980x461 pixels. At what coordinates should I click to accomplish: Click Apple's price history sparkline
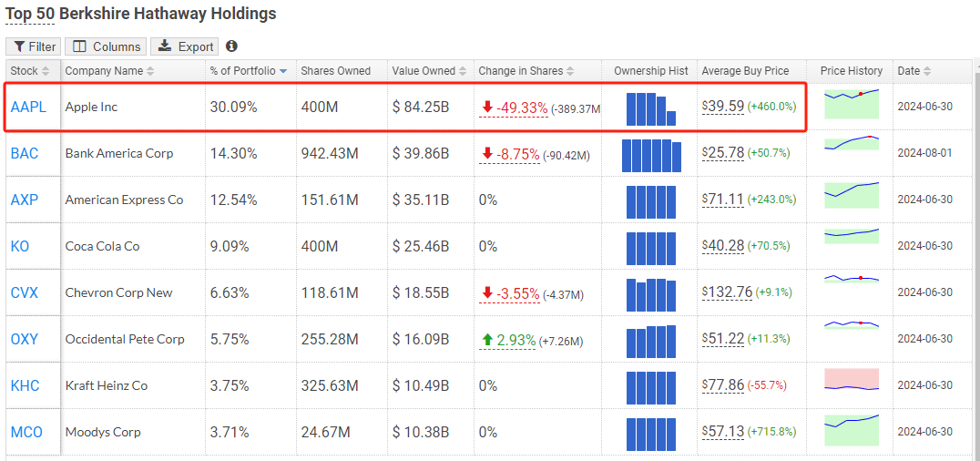point(852,104)
